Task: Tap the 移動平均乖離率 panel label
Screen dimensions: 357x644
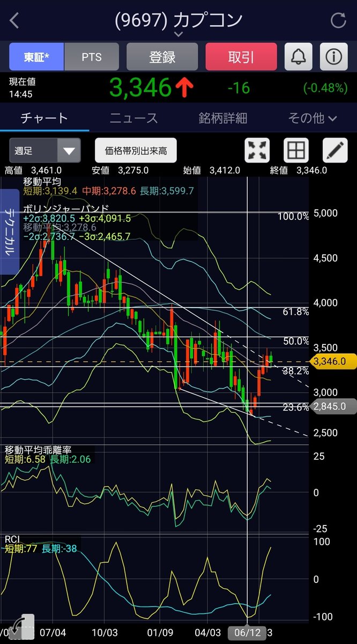Action: [38, 450]
